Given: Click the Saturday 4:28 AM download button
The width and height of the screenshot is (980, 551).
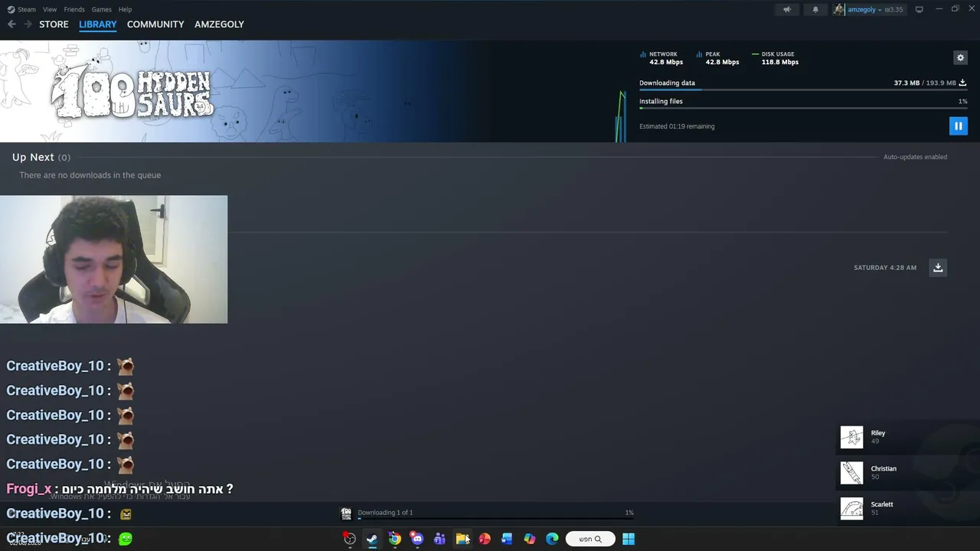Looking at the screenshot, I should 938,267.
